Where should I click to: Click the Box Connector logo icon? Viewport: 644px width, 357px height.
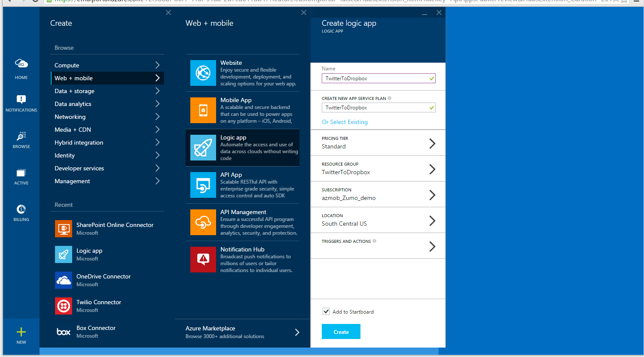click(x=64, y=332)
